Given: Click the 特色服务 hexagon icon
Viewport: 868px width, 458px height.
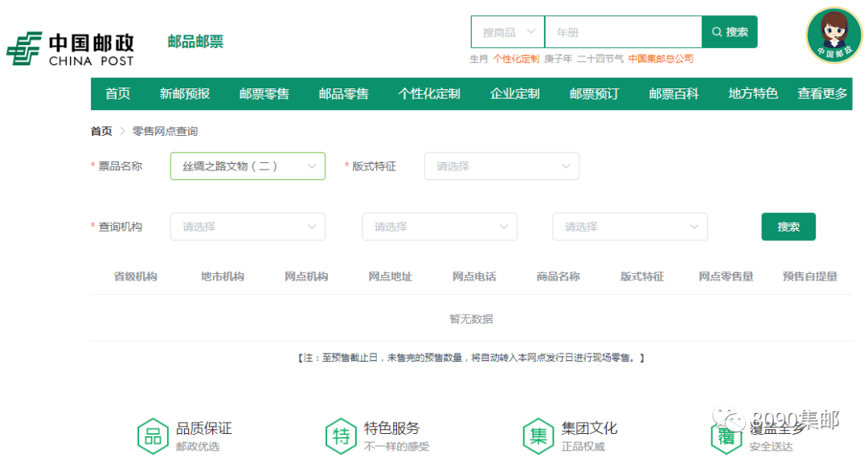Looking at the screenshot, I should tap(342, 436).
